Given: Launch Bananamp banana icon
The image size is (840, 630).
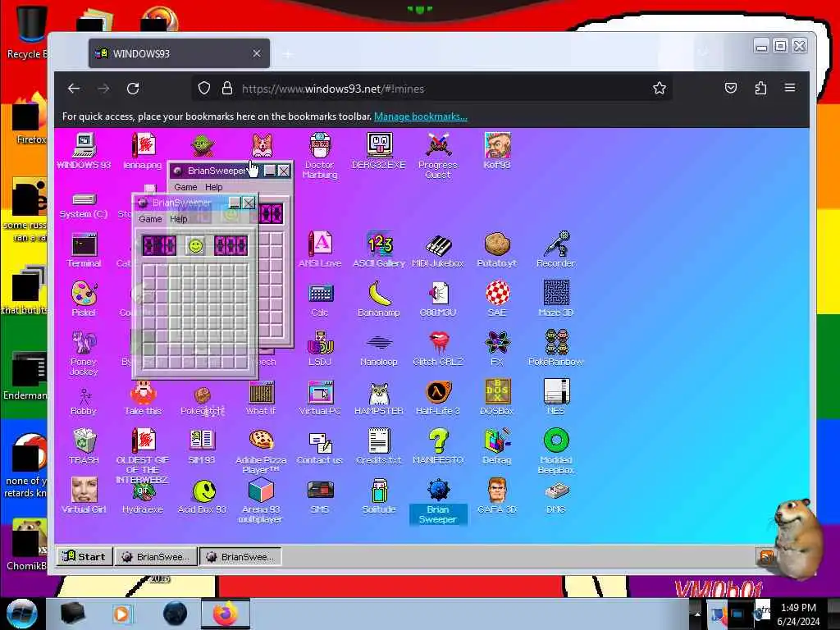Looking at the screenshot, I should pyautogui.click(x=379, y=299).
